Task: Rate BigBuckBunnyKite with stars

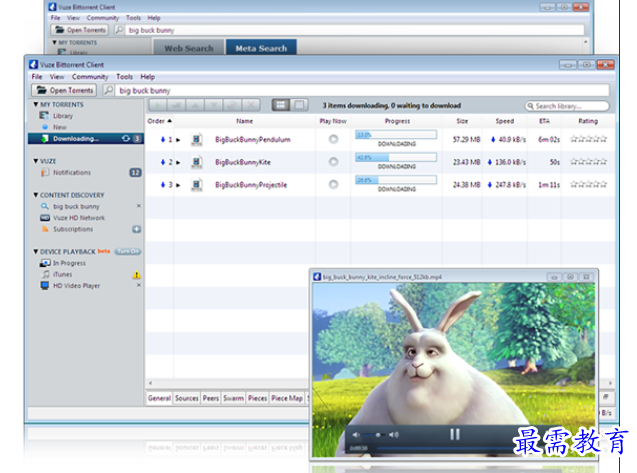Action: point(588,162)
